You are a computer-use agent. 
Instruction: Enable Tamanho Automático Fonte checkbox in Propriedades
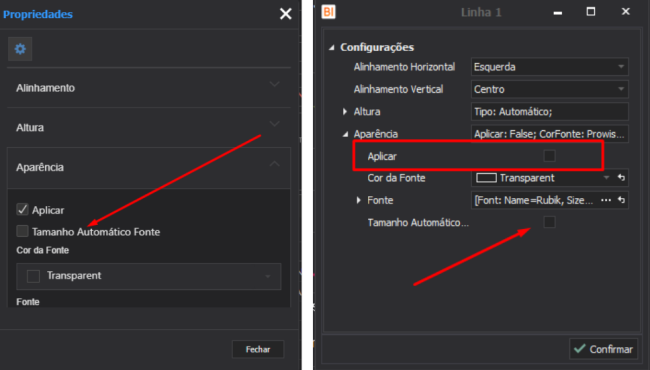click(x=22, y=231)
